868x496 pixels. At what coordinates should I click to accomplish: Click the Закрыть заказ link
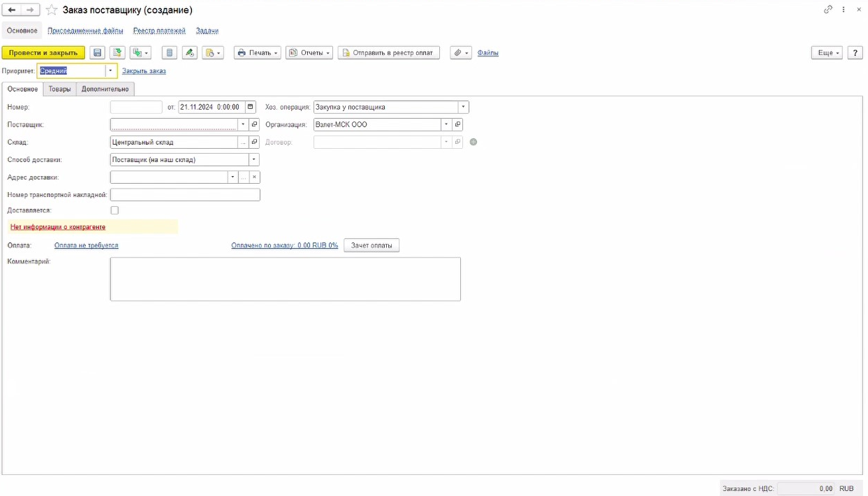point(144,71)
